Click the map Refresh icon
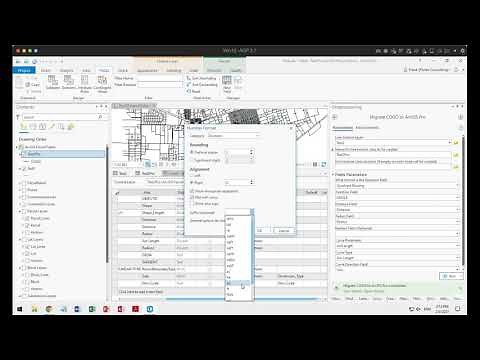This screenshot has height=360, width=480. (x=323, y=164)
